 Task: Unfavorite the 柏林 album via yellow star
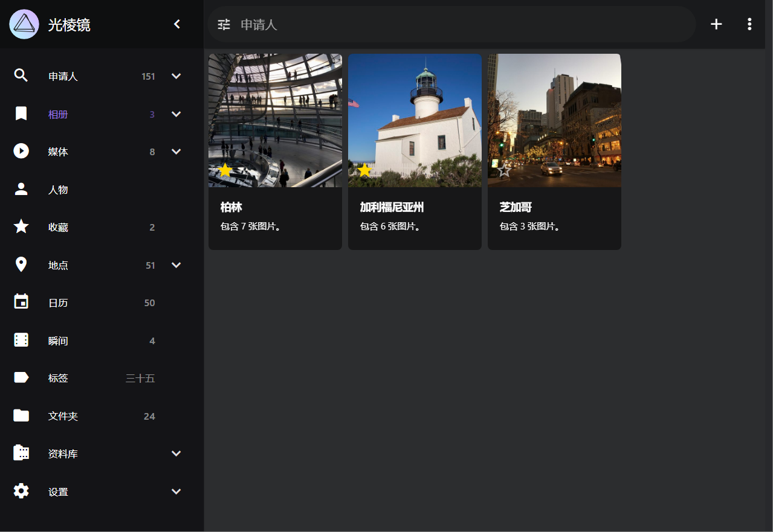pyautogui.click(x=225, y=170)
